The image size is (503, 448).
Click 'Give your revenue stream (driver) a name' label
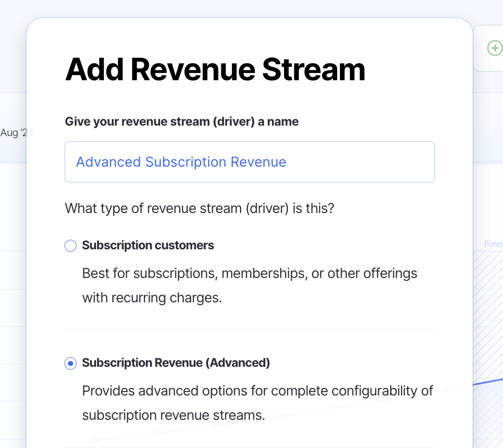pos(182,122)
